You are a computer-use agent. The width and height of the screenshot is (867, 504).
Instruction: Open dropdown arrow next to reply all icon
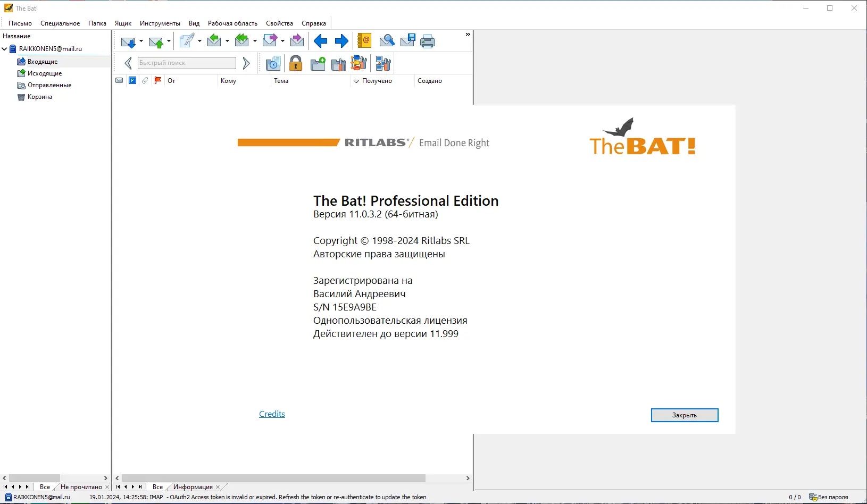[255, 41]
